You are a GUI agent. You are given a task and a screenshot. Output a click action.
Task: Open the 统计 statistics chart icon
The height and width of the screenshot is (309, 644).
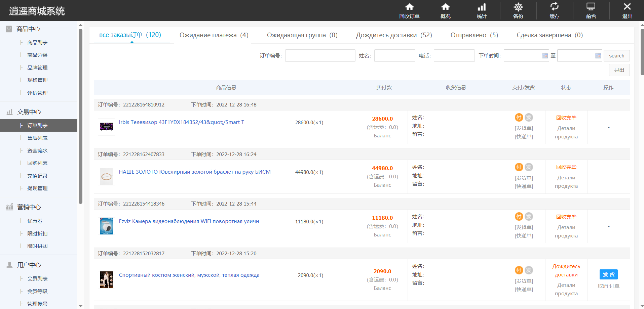tap(482, 7)
